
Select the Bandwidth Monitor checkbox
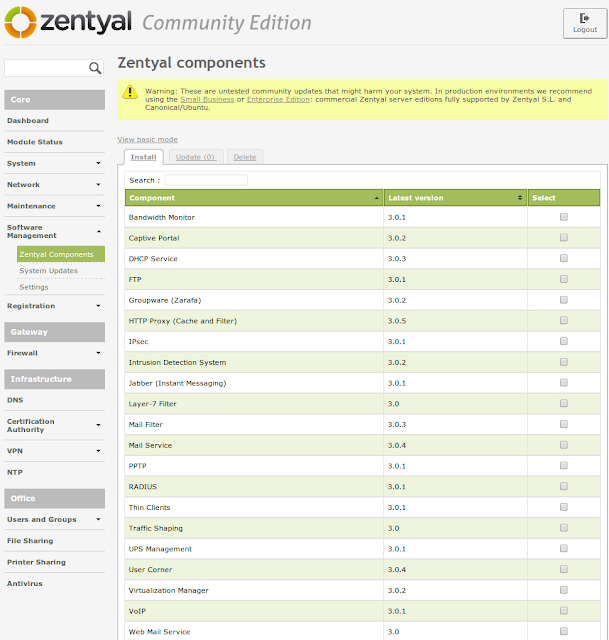(564, 217)
